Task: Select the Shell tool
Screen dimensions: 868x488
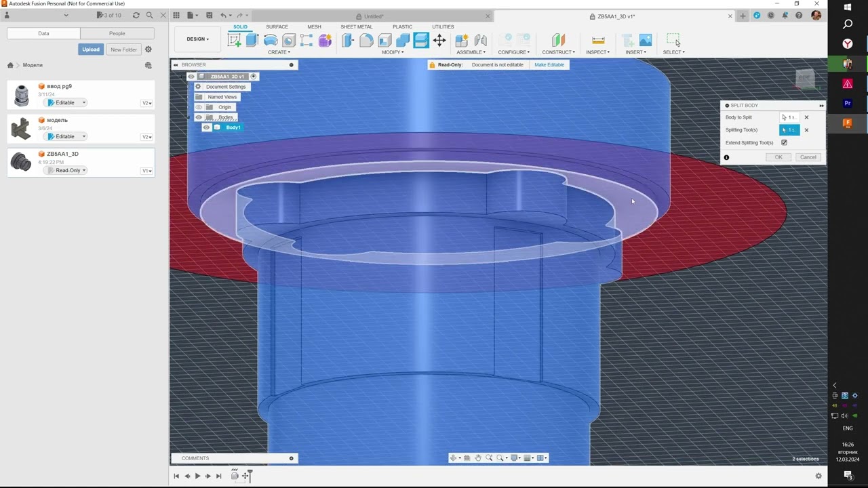Action: pyautogui.click(x=384, y=41)
